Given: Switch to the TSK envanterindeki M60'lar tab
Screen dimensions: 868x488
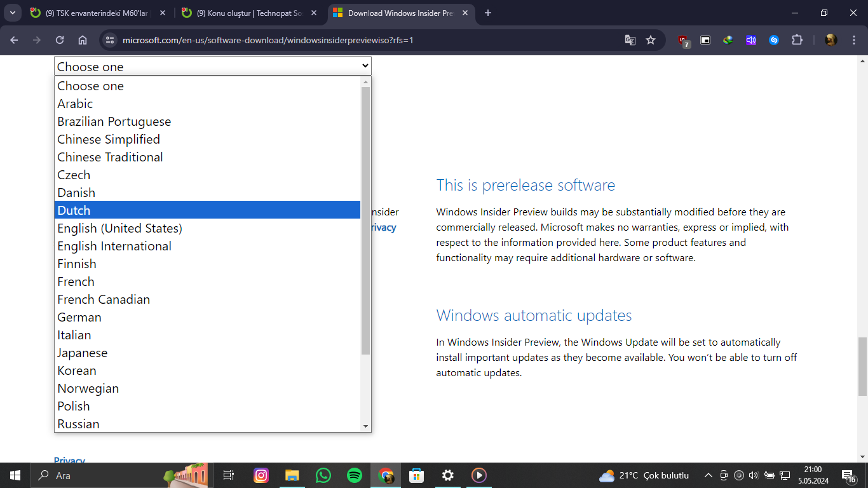Looking at the screenshot, I should (97, 13).
